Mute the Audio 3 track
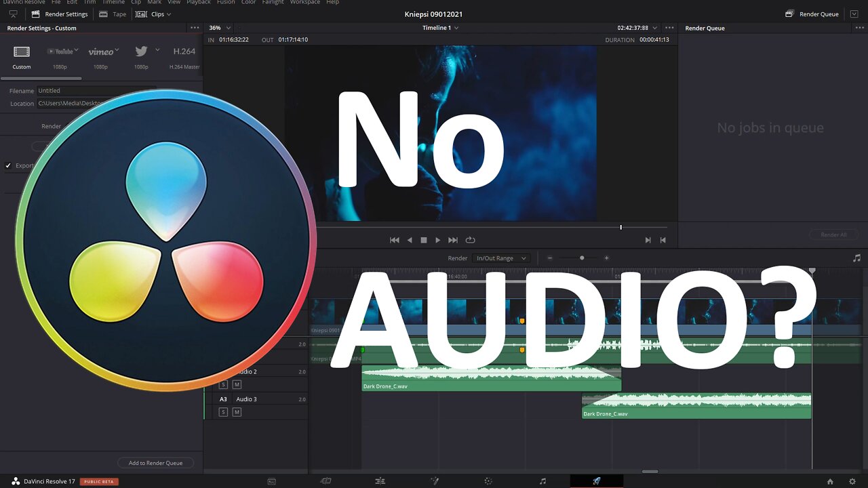The image size is (868, 488). click(x=237, y=412)
